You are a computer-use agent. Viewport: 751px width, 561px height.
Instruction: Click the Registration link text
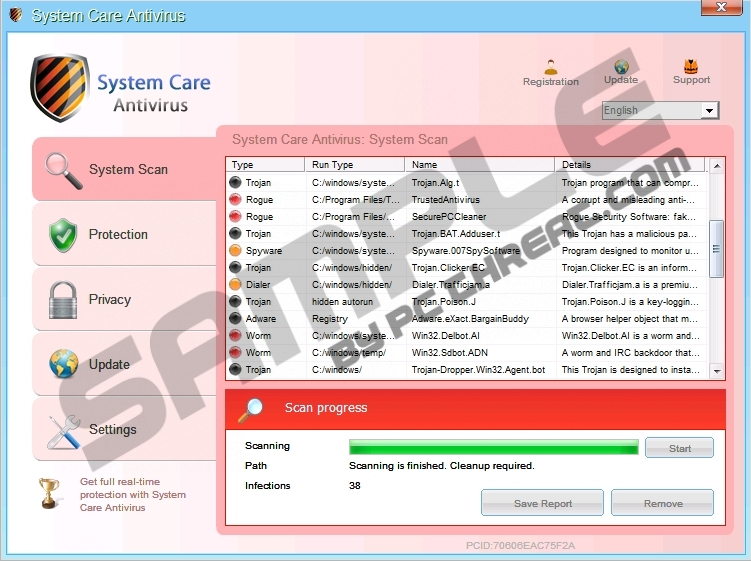pos(551,82)
